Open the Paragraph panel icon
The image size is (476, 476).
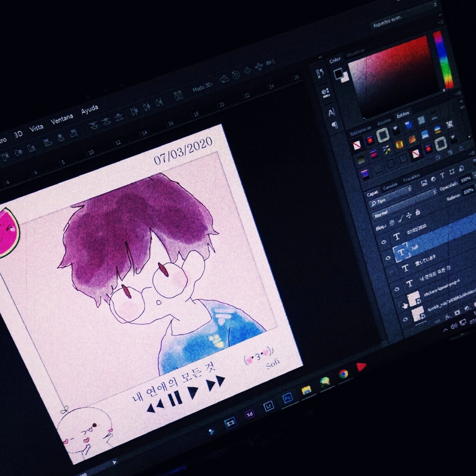coord(334,125)
